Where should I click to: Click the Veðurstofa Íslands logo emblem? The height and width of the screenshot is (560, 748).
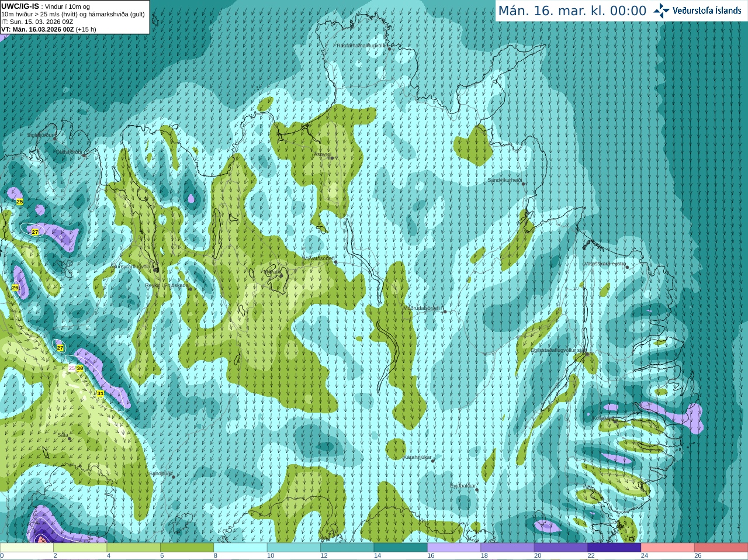coord(662,11)
